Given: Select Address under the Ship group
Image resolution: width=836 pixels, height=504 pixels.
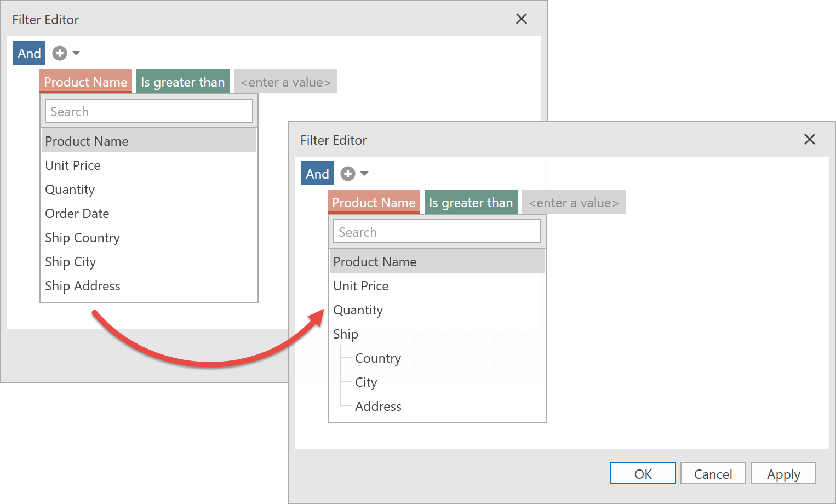Looking at the screenshot, I should tap(378, 406).
